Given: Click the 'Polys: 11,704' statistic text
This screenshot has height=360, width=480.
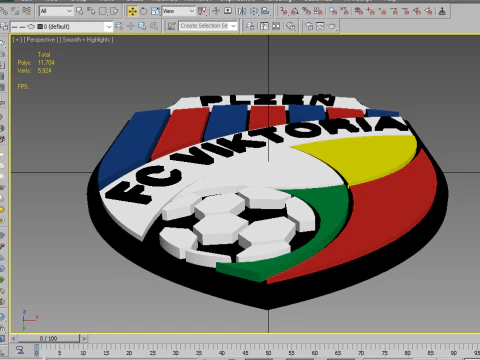Looking at the screenshot, I should click(x=36, y=63).
